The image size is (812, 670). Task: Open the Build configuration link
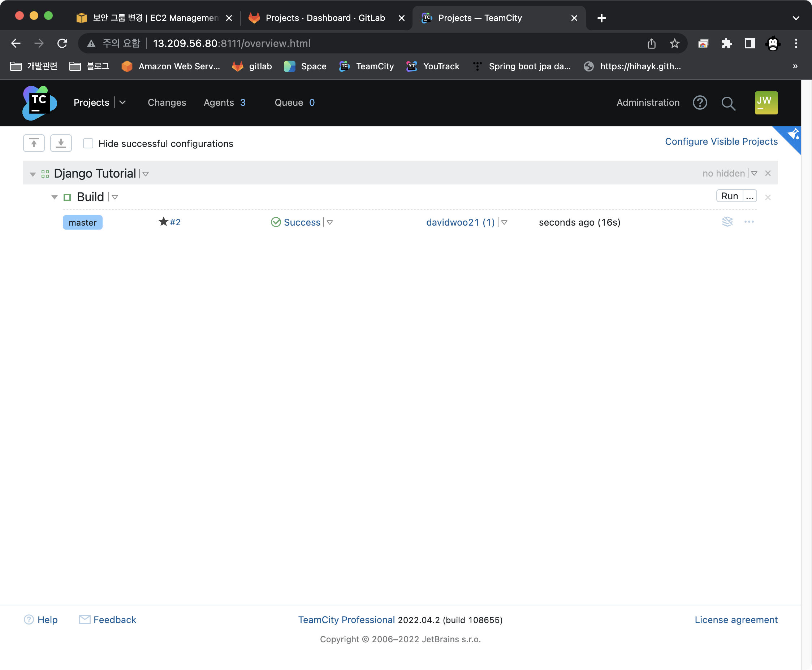click(x=90, y=197)
